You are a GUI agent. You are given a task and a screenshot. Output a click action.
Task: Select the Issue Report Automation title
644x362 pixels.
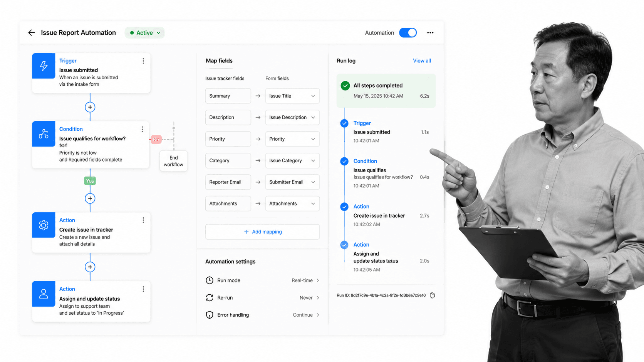(x=78, y=33)
